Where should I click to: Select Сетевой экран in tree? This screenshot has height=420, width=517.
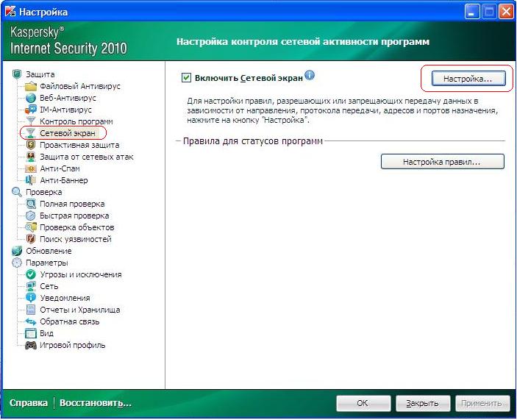tap(67, 133)
